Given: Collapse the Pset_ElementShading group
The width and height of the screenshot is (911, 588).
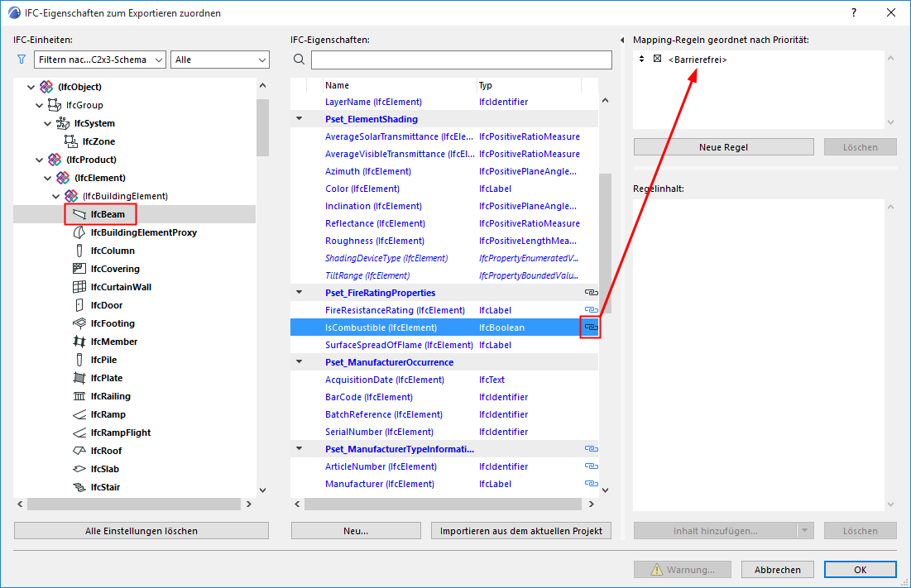Looking at the screenshot, I should pyautogui.click(x=300, y=118).
